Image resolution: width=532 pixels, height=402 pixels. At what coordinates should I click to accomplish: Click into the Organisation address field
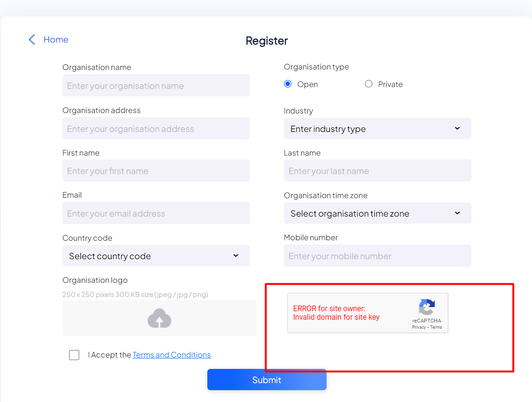(156, 129)
